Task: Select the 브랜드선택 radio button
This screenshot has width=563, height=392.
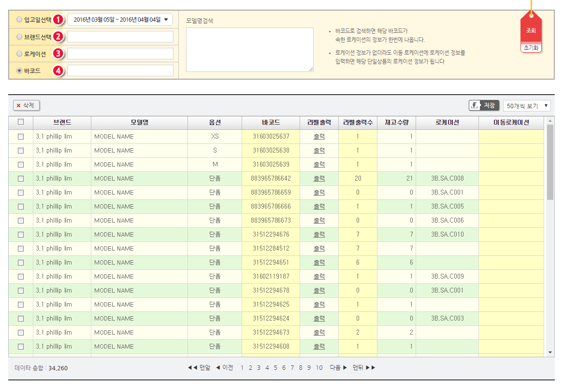Action: [x=19, y=37]
